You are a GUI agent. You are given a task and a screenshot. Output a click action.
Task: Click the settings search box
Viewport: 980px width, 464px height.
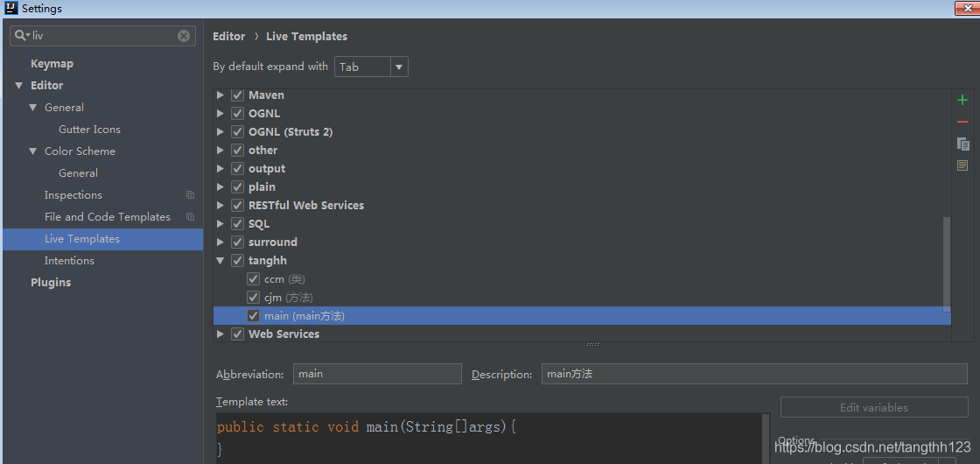[x=102, y=36]
